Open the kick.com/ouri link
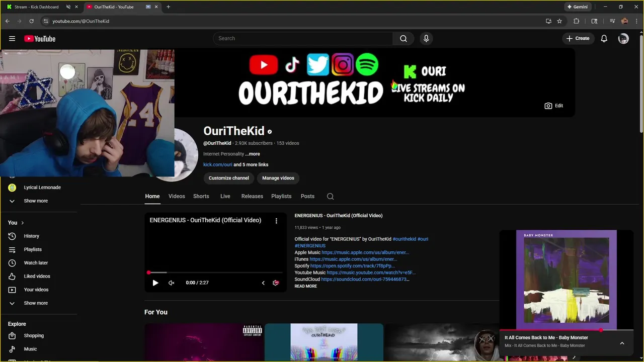Viewport: 644px width, 362px height. click(x=218, y=164)
